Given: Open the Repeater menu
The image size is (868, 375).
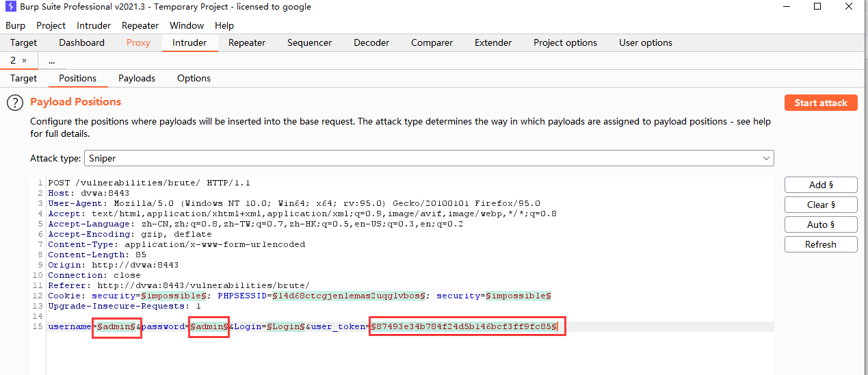Looking at the screenshot, I should click(140, 25).
